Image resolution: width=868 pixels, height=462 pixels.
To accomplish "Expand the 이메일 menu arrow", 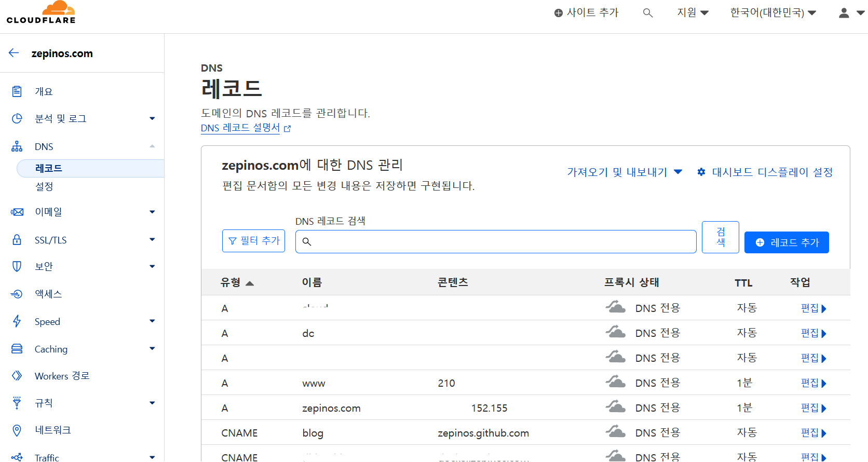I will click(152, 212).
